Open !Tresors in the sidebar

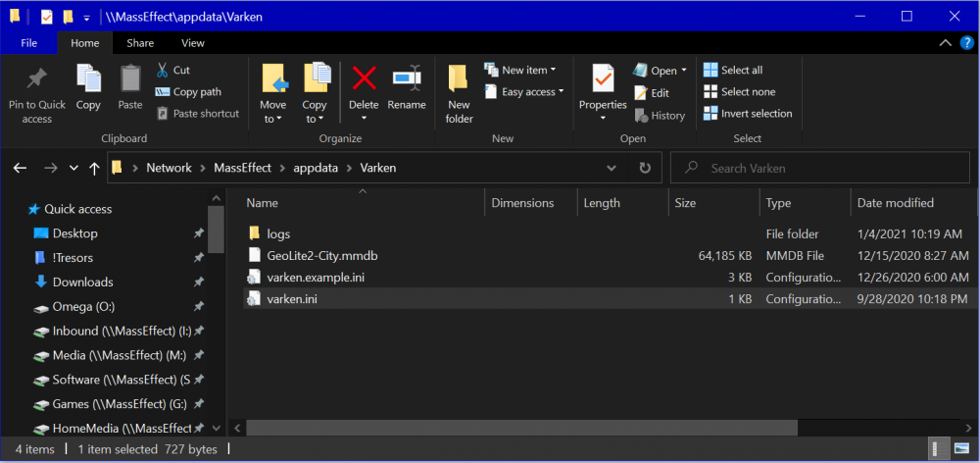(x=73, y=258)
